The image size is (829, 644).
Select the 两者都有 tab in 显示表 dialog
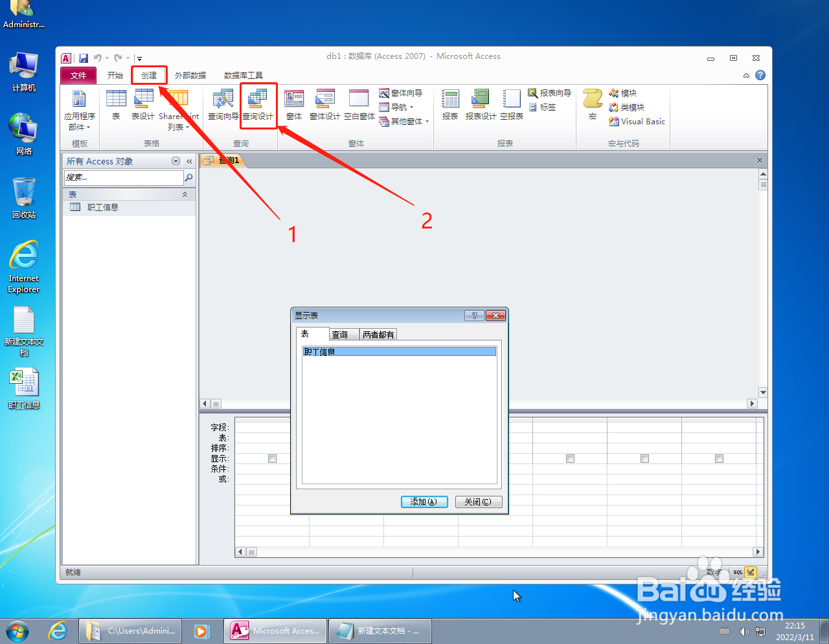378,335
